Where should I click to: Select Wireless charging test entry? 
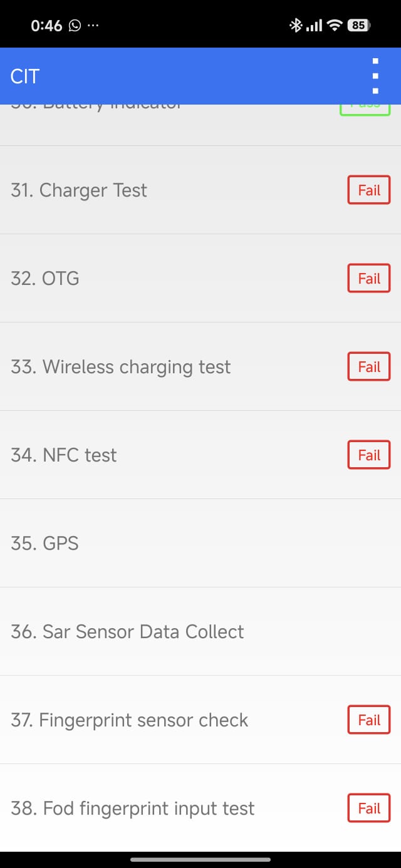pos(120,367)
